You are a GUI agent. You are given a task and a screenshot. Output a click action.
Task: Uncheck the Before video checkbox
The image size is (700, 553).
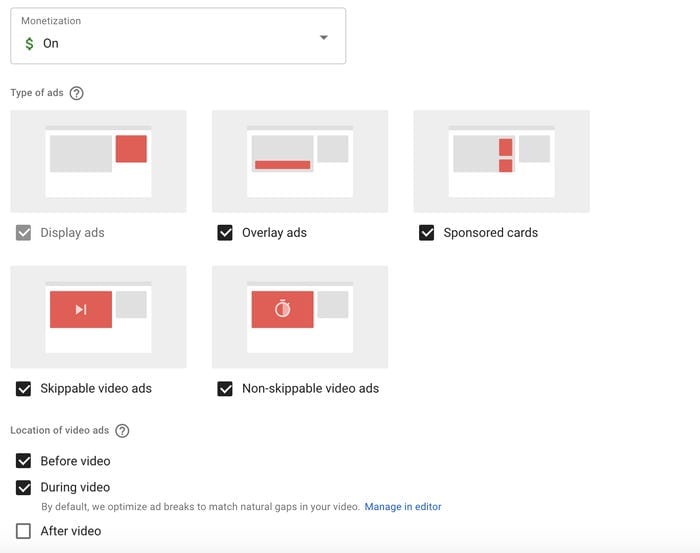click(23, 461)
